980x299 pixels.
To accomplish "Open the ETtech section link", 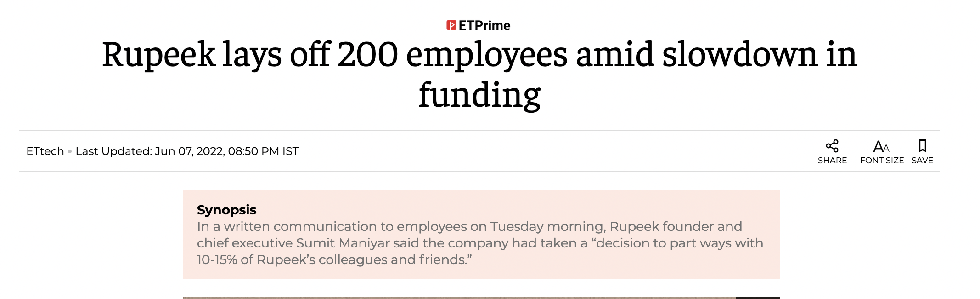I will pos(45,151).
